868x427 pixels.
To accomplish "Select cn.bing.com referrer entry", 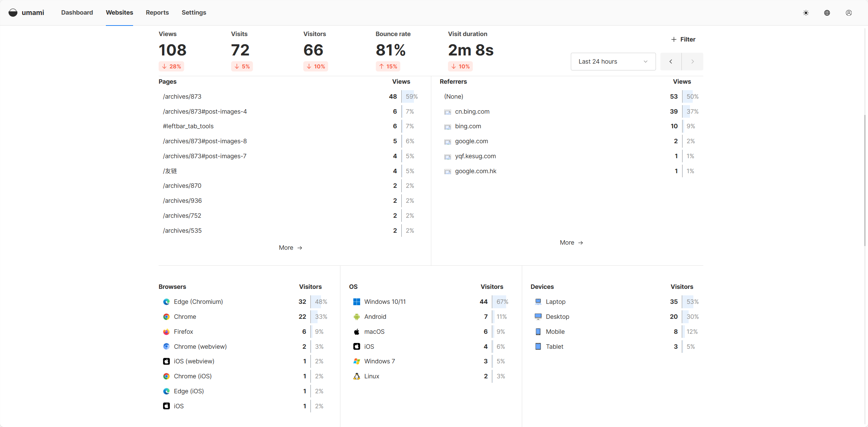I will 472,112.
